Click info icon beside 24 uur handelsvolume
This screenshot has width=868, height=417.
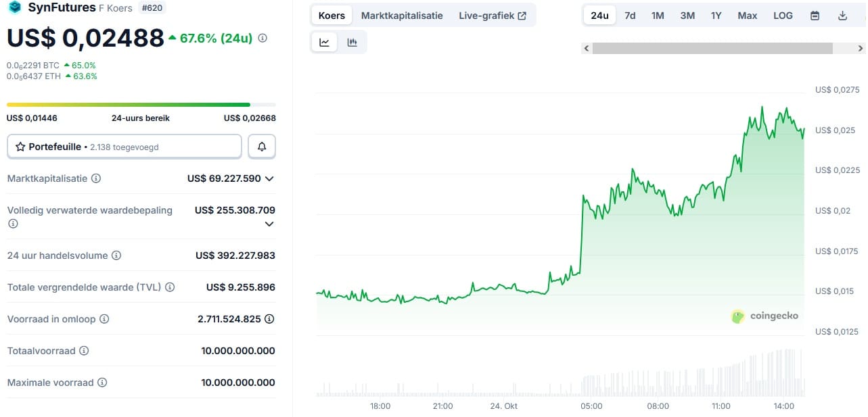point(116,255)
